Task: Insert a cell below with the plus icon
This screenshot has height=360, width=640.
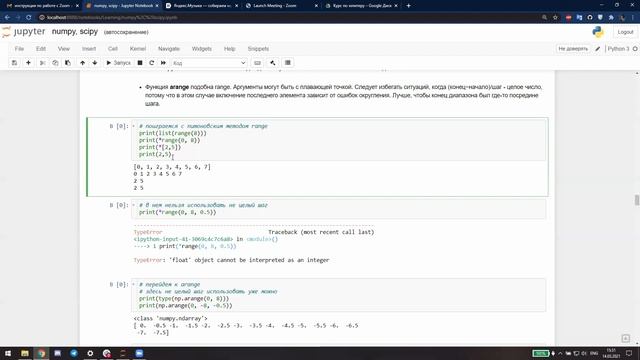Action: coord(28,63)
